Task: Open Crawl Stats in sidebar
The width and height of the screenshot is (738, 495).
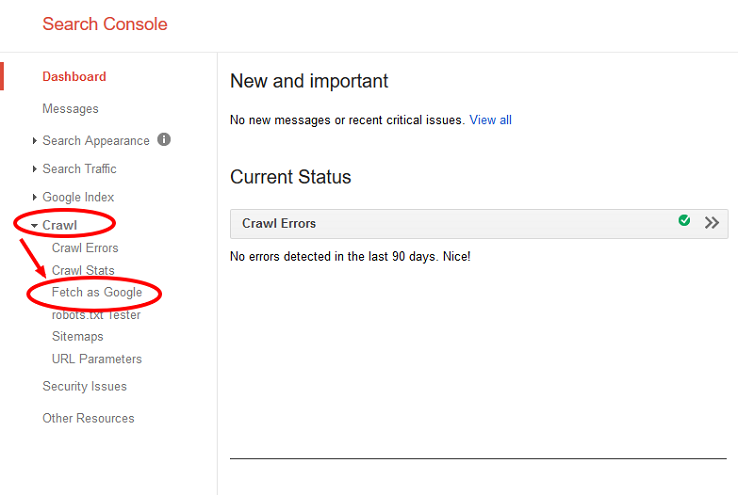Action: 83,271
